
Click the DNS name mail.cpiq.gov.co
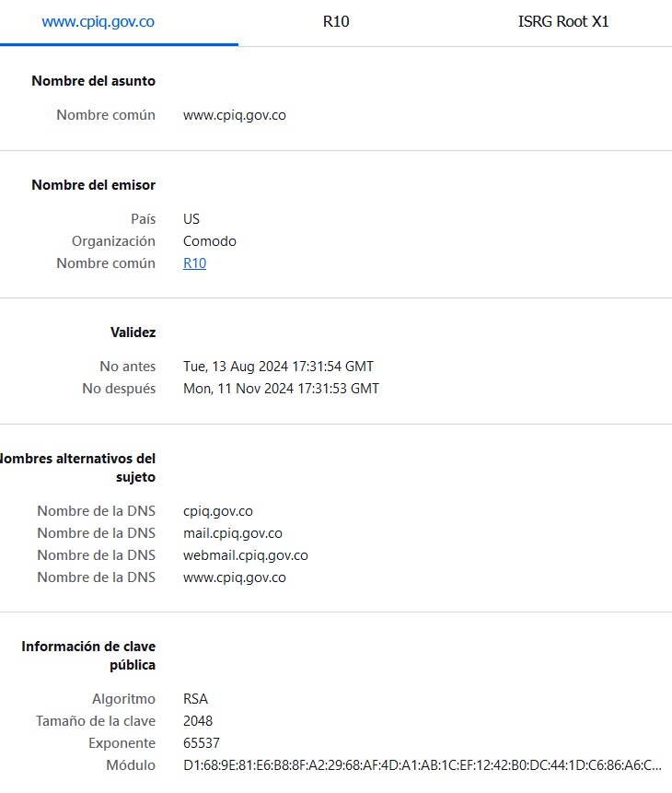tap(233, 533)
